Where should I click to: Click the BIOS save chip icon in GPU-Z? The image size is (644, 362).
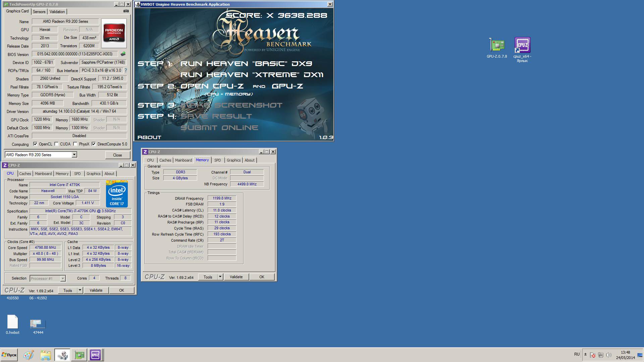pos(123,54)
